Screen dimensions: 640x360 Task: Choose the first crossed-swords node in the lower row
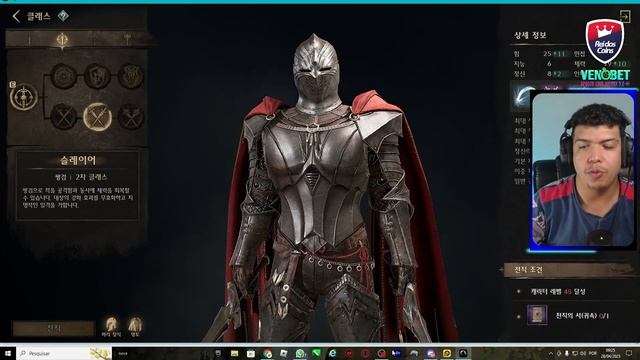(63, 117)
